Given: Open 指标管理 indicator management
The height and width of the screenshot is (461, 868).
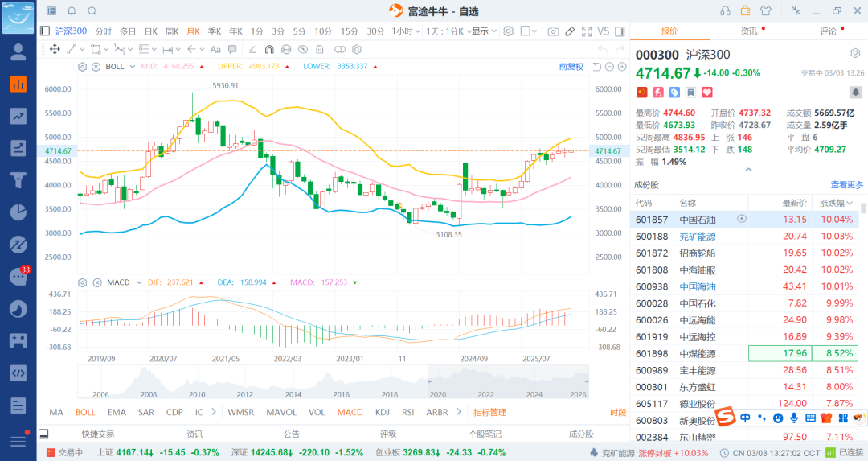Looking at the screenshot, I should 489,412.
